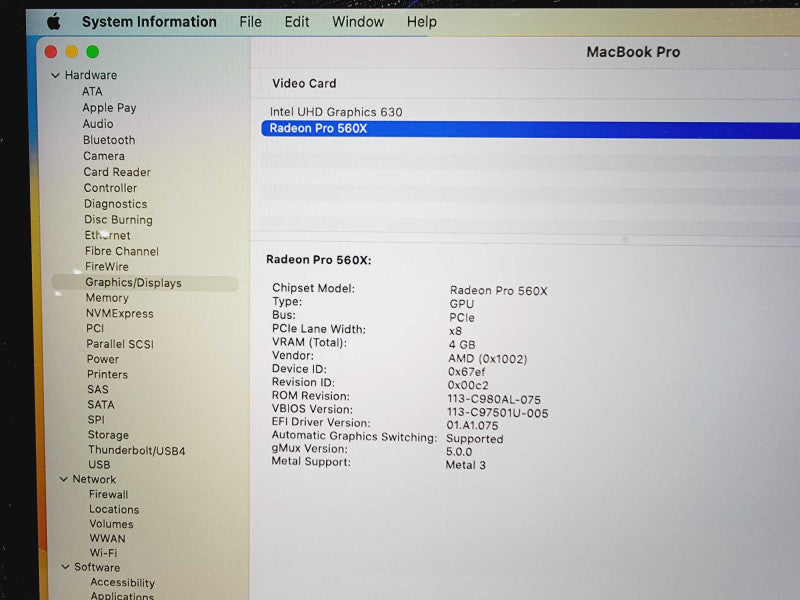Click the Vendor value AMD (0x1002)

[x=487, y=359]
